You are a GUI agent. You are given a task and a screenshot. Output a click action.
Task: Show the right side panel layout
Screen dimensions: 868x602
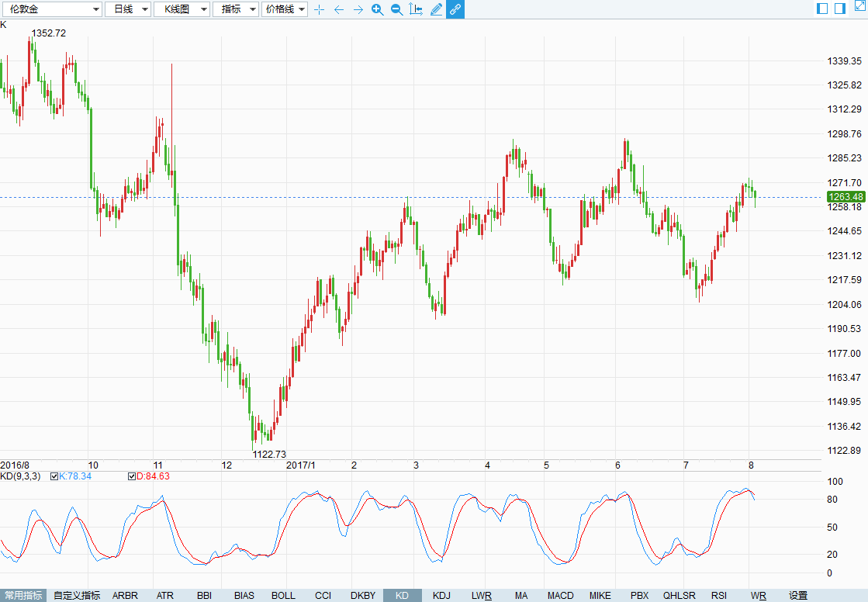coord(840,9)
